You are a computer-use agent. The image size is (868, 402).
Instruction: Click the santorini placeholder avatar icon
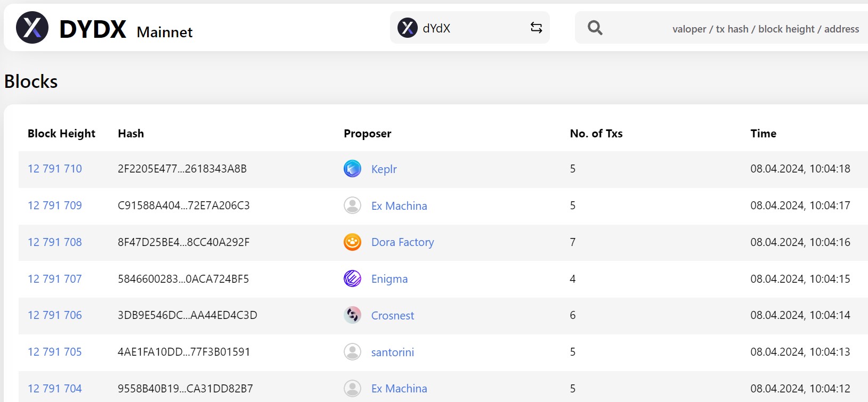[x=352, y=352]
